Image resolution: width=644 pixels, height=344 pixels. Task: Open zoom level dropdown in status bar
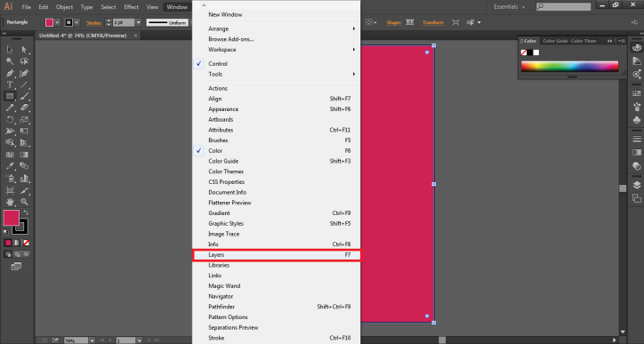92,340
